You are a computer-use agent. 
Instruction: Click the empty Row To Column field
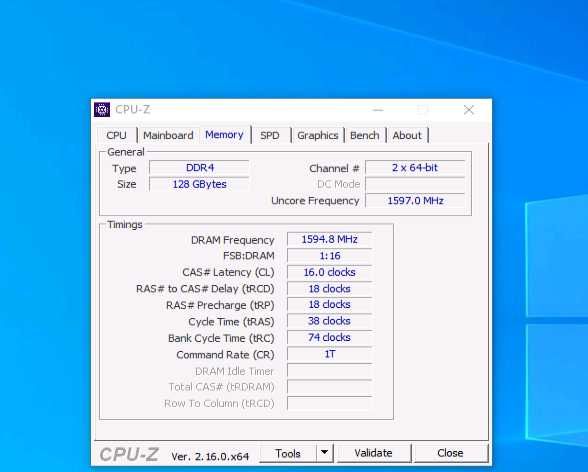pyautogui.click(x=330, y=403)
